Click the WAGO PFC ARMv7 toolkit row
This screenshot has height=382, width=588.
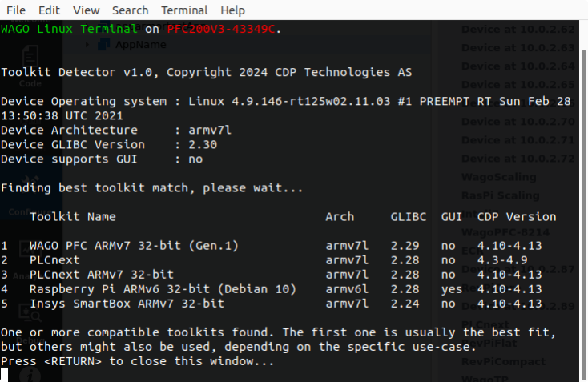[134, 246]
